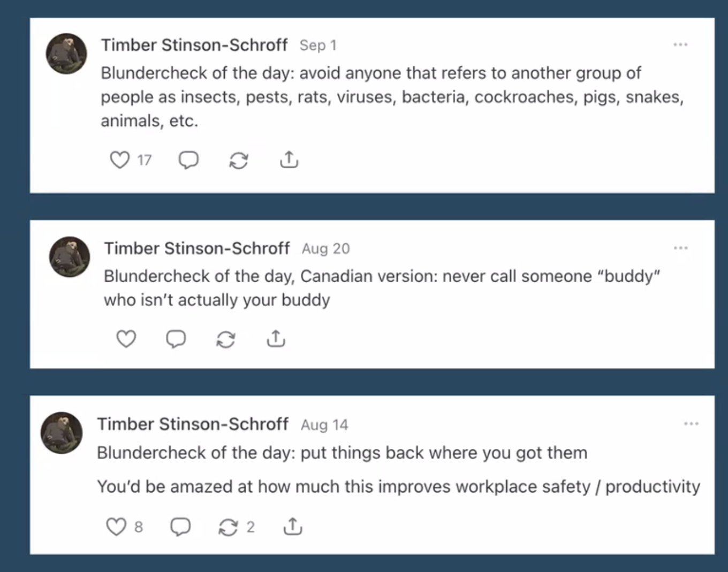Share the Aug 20 buddy post

point(276,338)
